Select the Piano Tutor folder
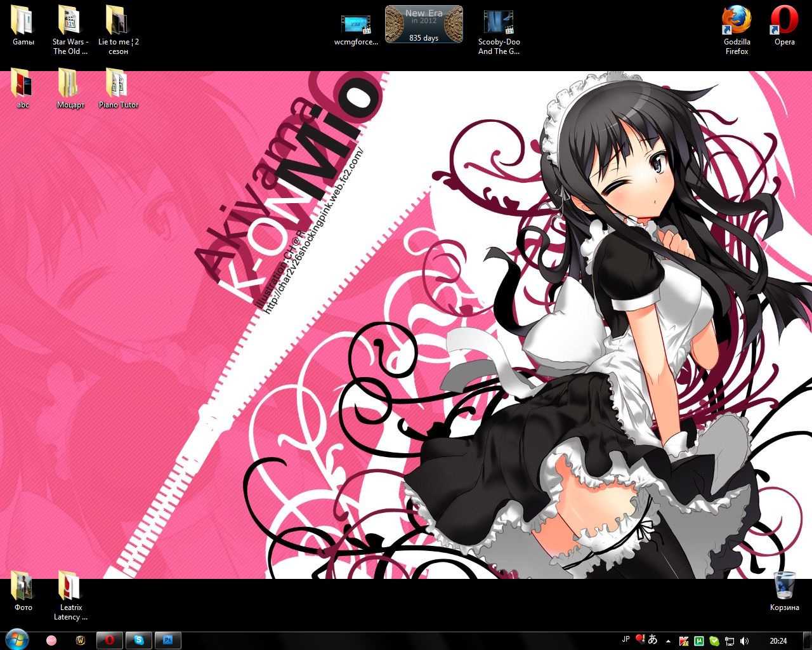This screenshot has height=650, width=812. [x=118, y=86]
